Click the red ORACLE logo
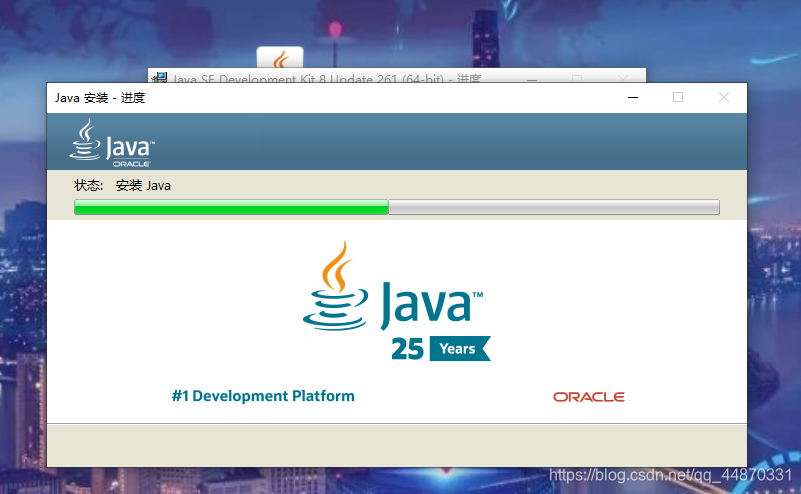 [588, 397]
